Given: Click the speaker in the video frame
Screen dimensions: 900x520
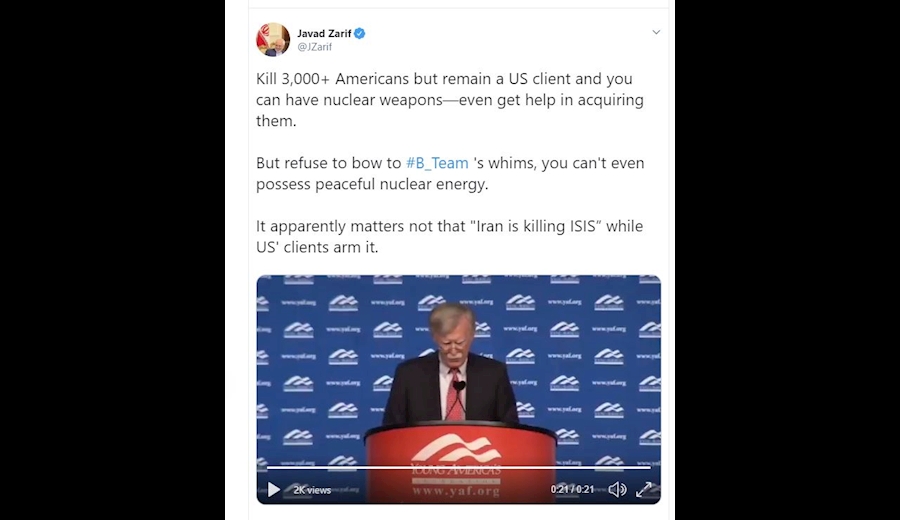Looking at the screenshot, I should (452, 367).
